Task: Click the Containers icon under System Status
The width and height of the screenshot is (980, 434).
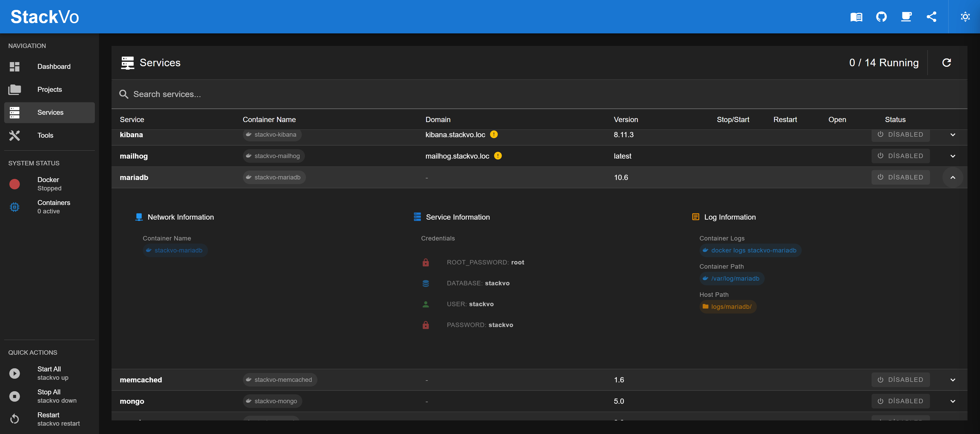Action: 14,207
